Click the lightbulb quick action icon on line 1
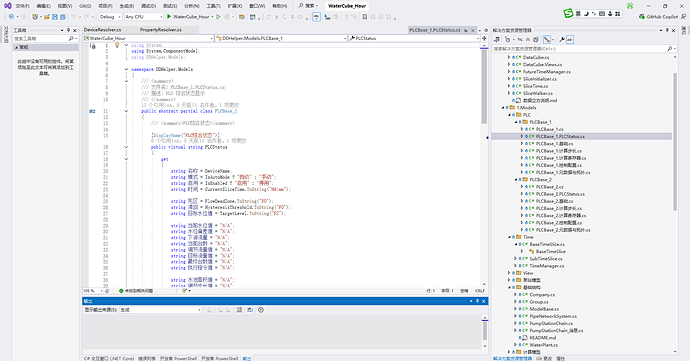The height and width of the screenshot is (361, 690). tap(117, 45)
